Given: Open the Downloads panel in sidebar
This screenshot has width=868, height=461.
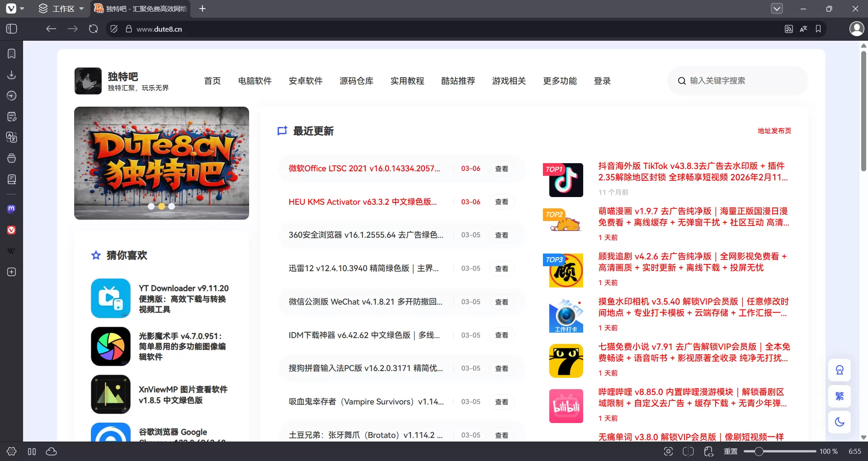Looking at the screenshot, I should (11, 75).
